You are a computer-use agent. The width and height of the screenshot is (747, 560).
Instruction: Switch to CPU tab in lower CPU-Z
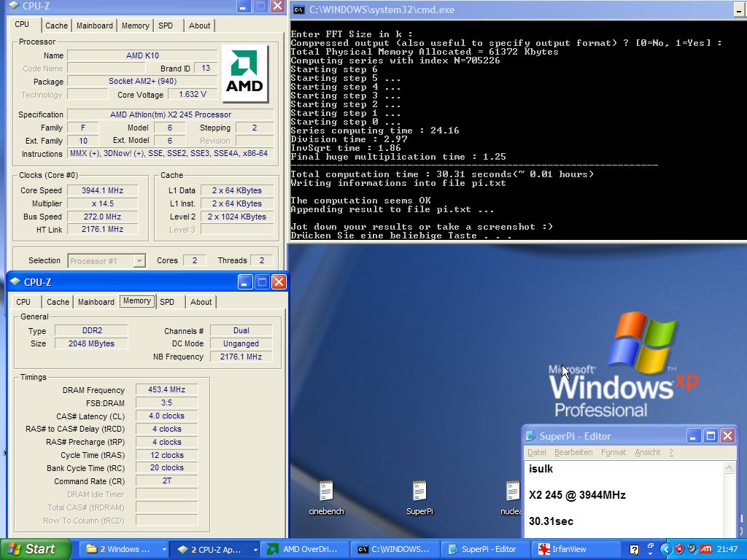pyautogui.click(x=23, y=302)
